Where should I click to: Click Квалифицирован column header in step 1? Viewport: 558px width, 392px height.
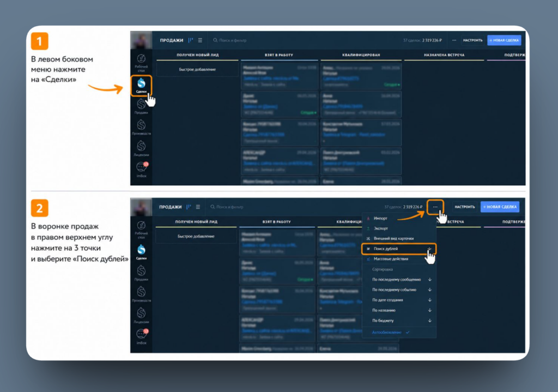click(x=361, y=55)
